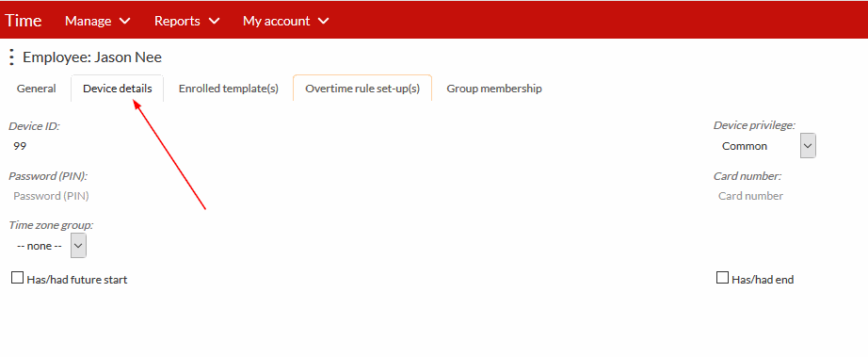
Task: Tick the Has/had end checkbox
Action: (x=722, y=278)
